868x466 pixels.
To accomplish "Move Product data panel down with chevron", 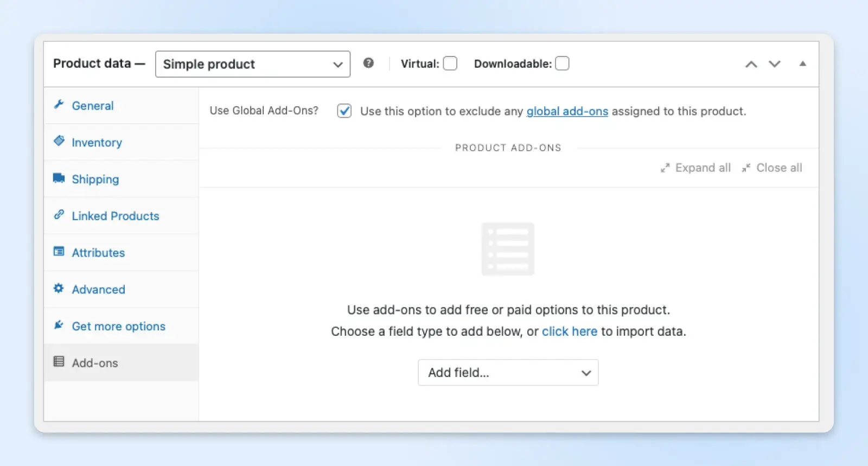I will (775, 64).
